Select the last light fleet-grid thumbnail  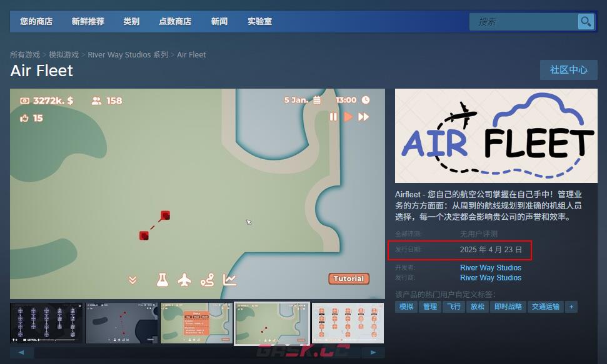[x=348, y=323]
